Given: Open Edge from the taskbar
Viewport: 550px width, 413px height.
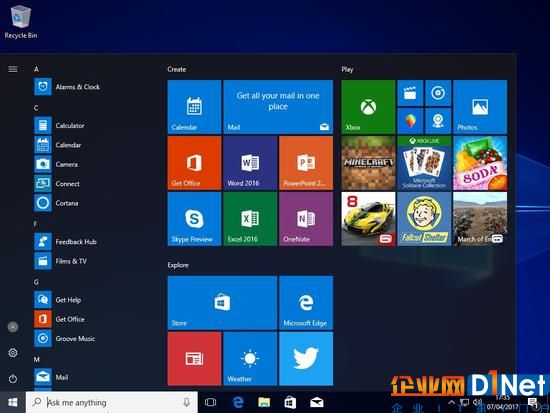Looking at the screenshot, I should pyautogui.click(x=238, y=402).
